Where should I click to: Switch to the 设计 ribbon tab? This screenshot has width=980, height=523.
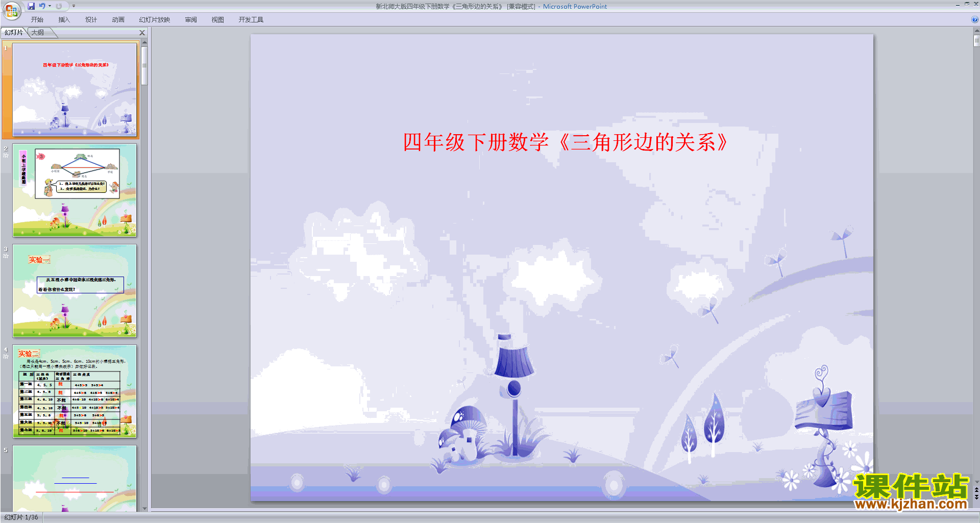(91, 20)
